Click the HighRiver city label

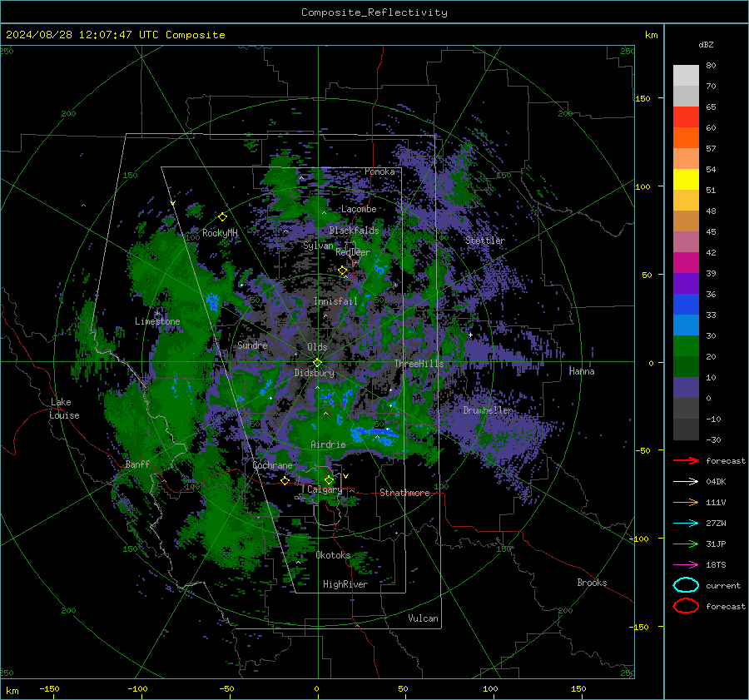click(345, 584)
